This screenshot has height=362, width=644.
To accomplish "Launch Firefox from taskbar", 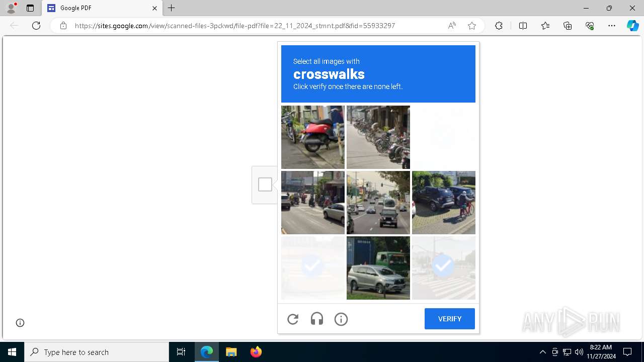I will [x=256, y=352].
